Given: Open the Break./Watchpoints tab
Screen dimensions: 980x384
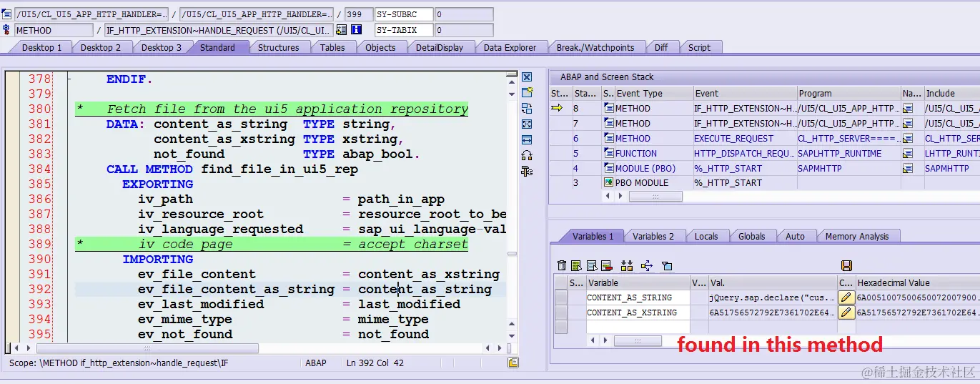Looking at the screenshot, I should [595, 47].
